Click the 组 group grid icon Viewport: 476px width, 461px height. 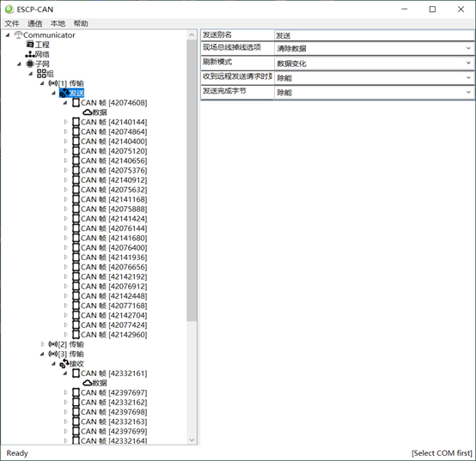41,73
